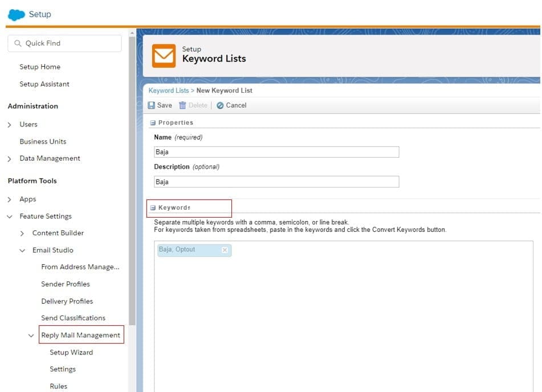This screenshot has height=392, width=542.
Task: Expand the Users tree node
Action: click(10, 125)
